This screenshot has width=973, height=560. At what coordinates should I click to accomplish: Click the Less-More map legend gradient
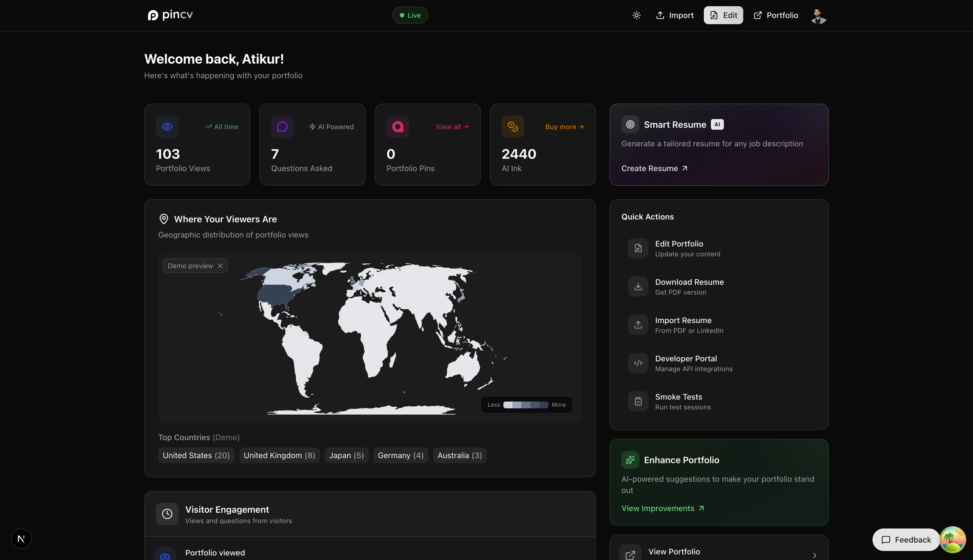pos(526,405)
